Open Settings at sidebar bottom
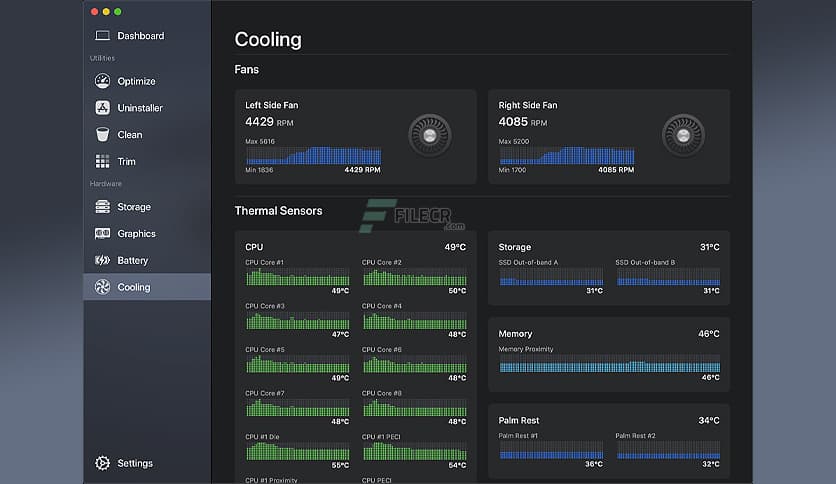 pyautogui.click(x=135, y=463)
